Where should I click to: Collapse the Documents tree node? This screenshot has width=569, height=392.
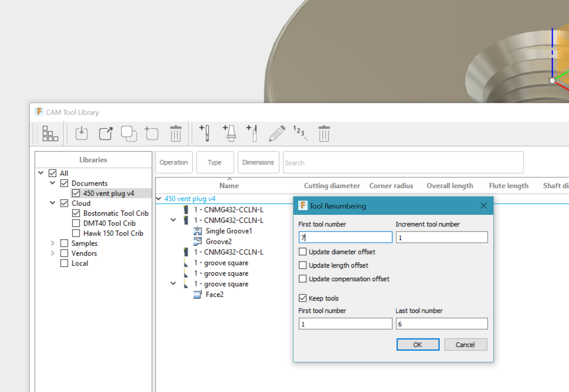point(53,183)
